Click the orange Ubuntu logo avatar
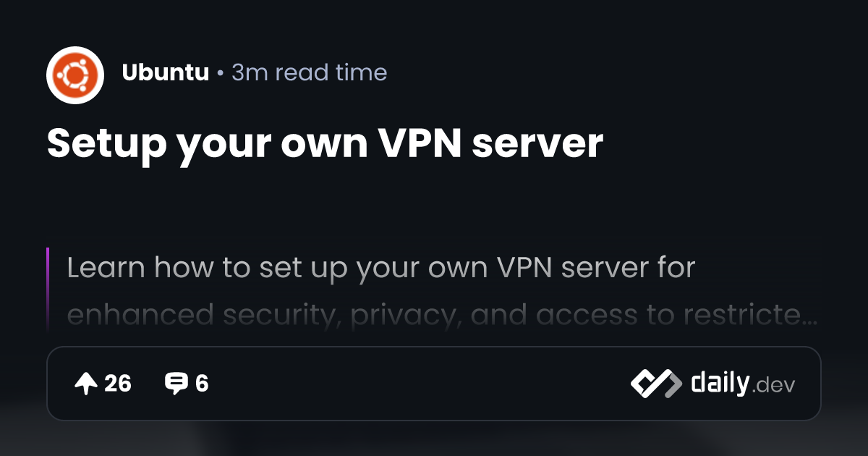 [75, 75]
